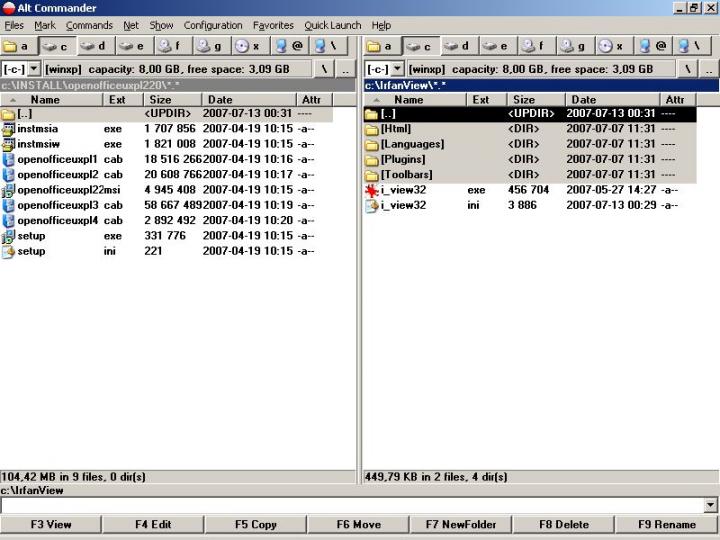Sort right panel by Date column

coord(613,100)
